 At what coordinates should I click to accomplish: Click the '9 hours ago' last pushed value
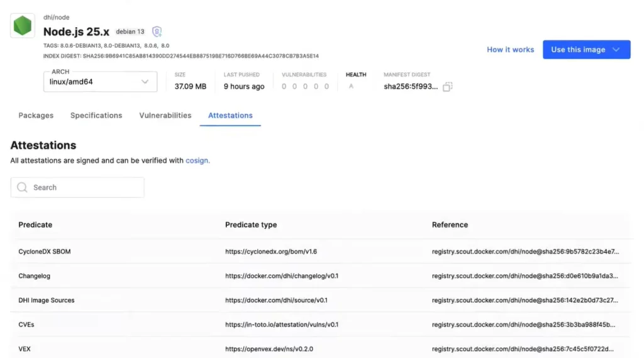point(244,86)
